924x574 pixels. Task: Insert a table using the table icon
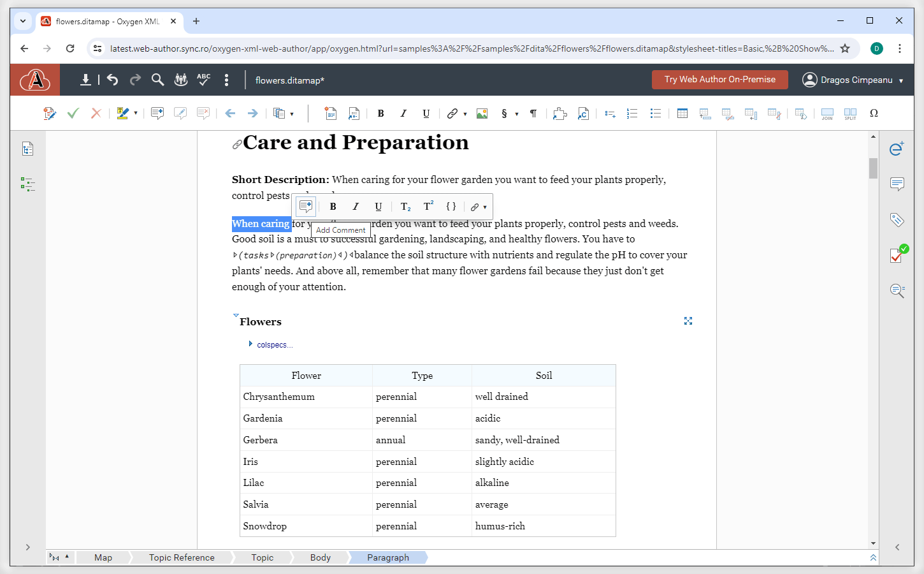point(682,114)
